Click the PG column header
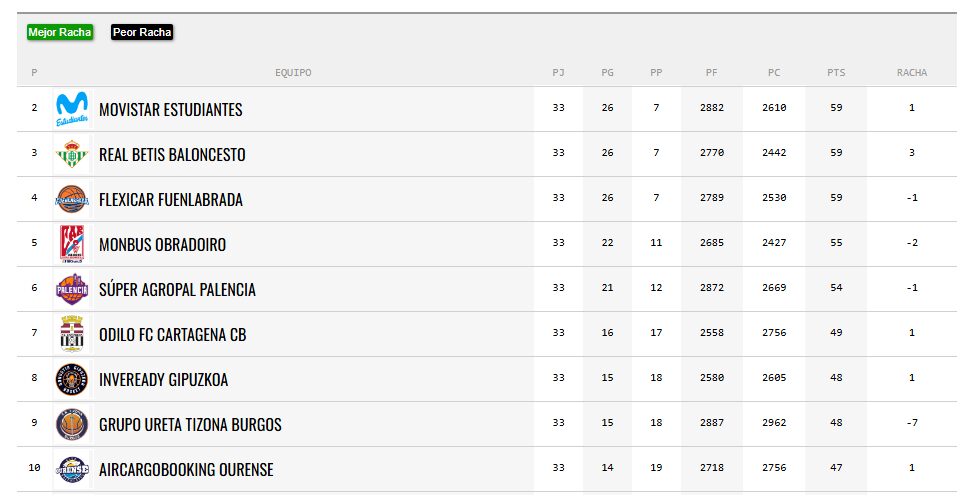 coord(608,73)
